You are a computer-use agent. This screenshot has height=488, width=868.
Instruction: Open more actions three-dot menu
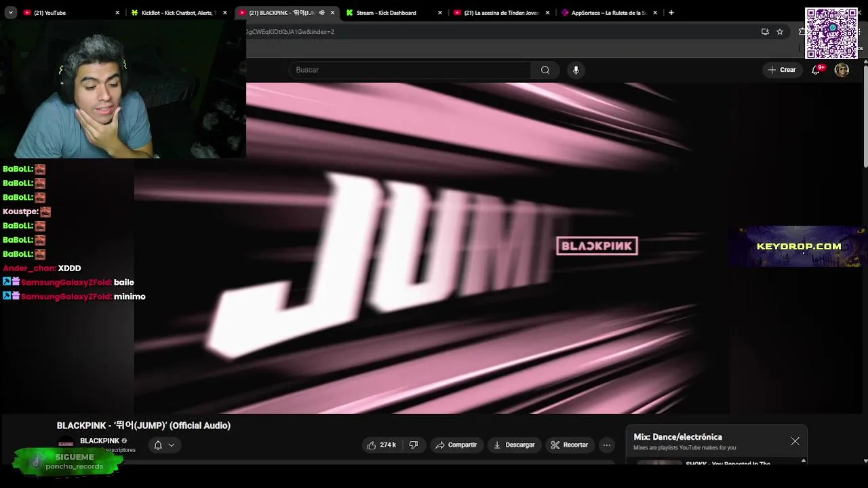[607, 445]
